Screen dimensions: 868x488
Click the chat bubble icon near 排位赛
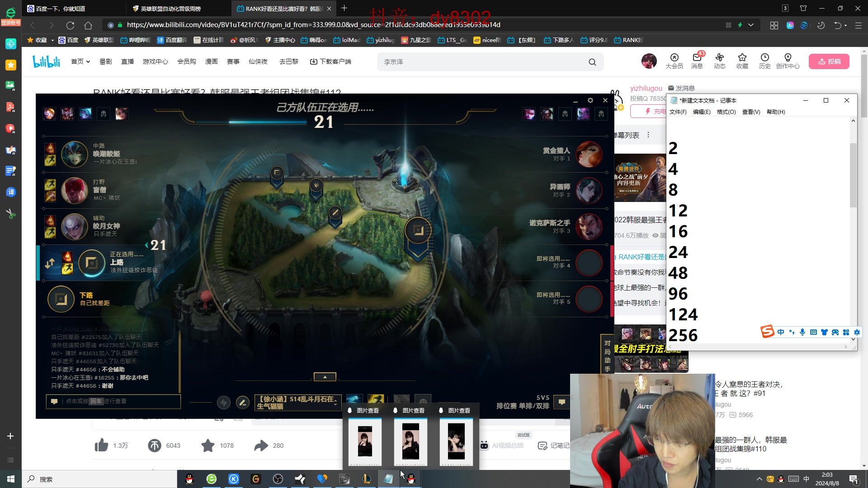(562, 402)
